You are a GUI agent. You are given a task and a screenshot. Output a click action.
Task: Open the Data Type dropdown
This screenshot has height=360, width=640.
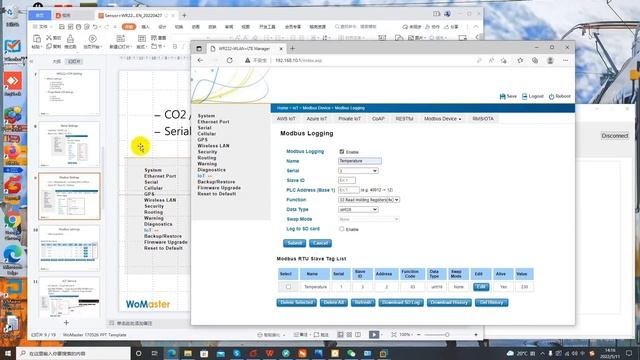(x=358, y=209)
